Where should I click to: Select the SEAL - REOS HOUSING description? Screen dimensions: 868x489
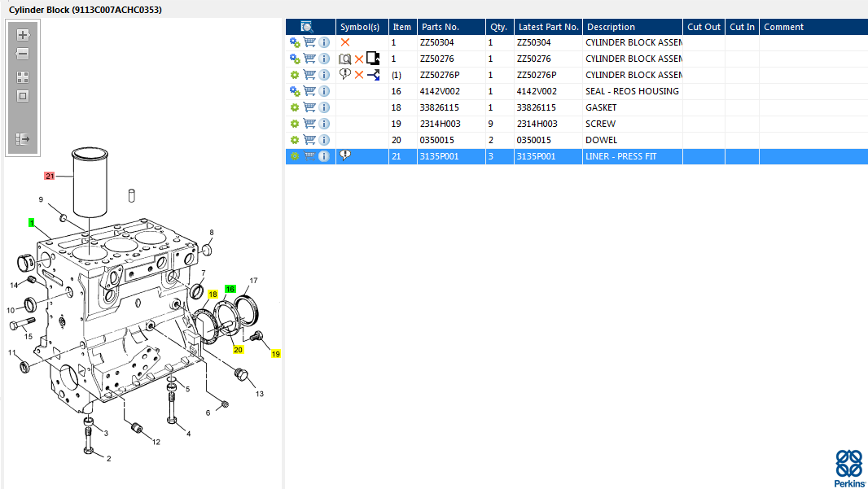[x=632, y=91]
